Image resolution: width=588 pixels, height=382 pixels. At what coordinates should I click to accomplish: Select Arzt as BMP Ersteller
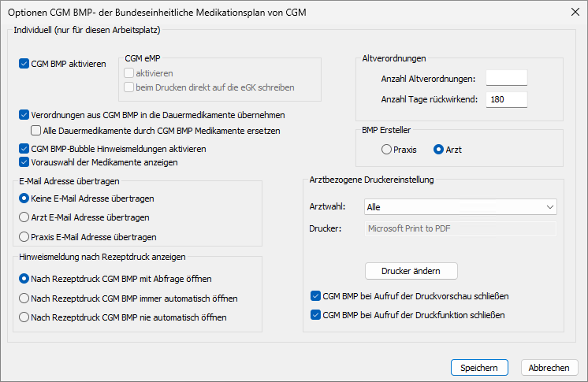click(438, 150)
